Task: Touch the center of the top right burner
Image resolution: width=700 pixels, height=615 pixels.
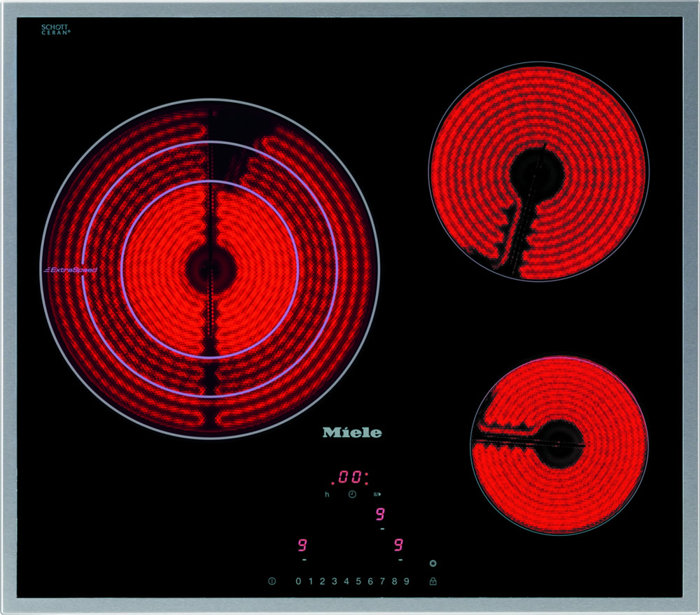Action: pyautogui.click(x=538, y=171)
